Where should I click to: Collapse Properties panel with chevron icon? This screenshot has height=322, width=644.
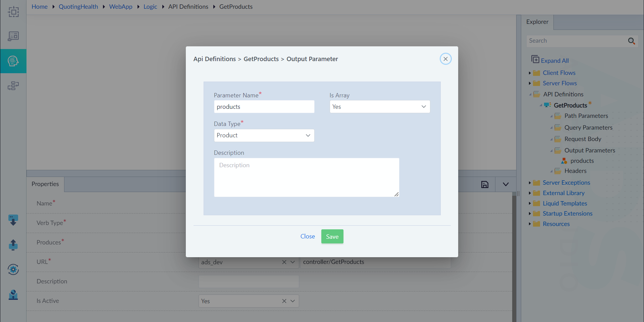point(506,184)
